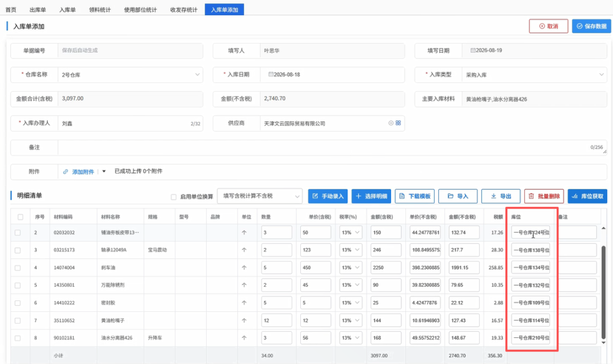Open tax rate dropdown for 密封胶
The height and width of the screenshot is (364, 613).
tap(350, 303)
